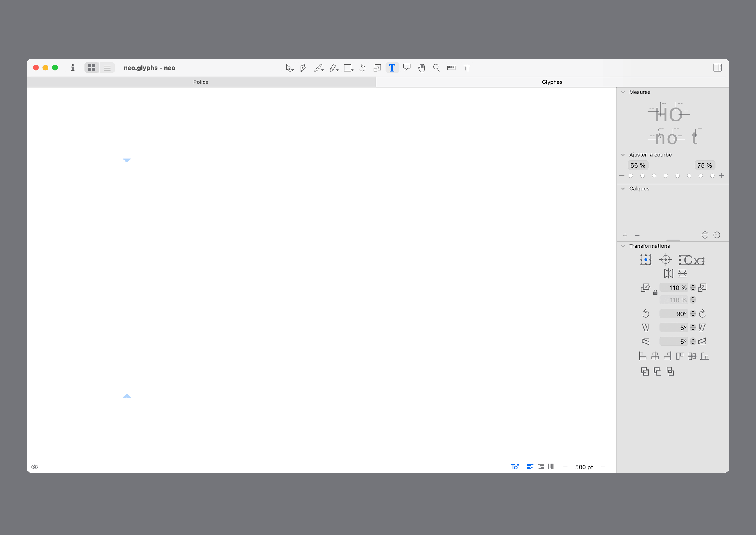Toggle the scale proportions lock
Viewport: 756px width, 535px height.
tap(655, 292)
